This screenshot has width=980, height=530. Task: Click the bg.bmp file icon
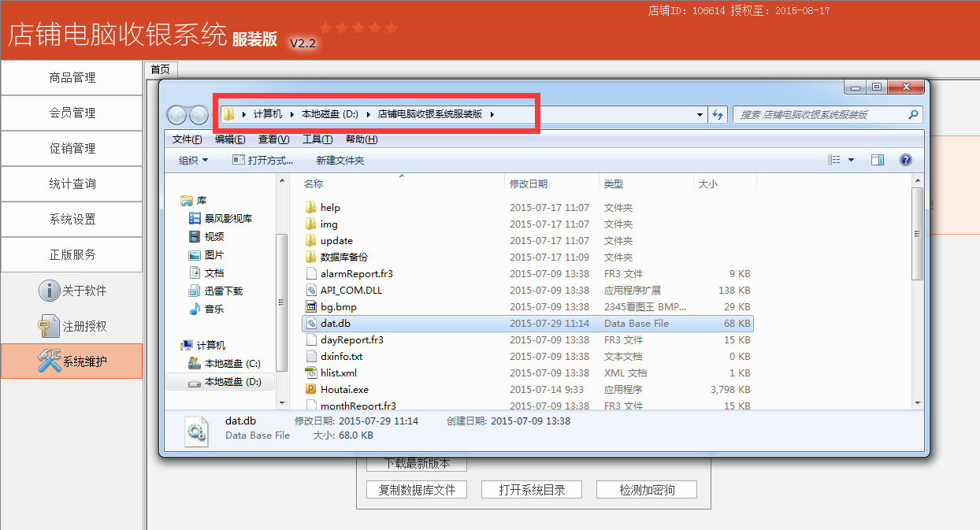[311, 306]
